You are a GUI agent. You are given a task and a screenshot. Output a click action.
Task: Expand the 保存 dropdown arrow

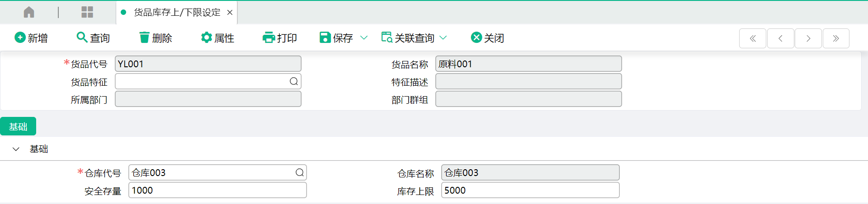point(364,38)
